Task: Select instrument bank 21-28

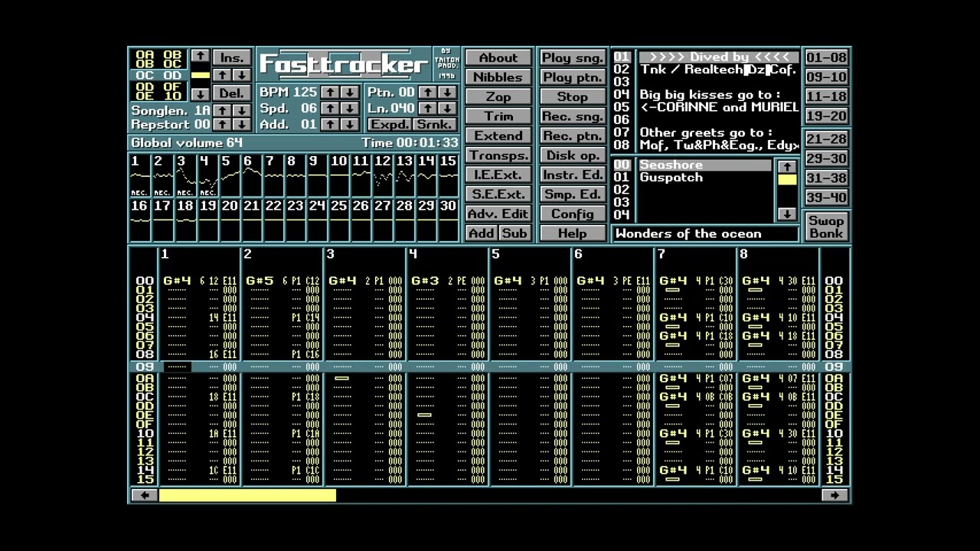Action: [x=826, y=139]
